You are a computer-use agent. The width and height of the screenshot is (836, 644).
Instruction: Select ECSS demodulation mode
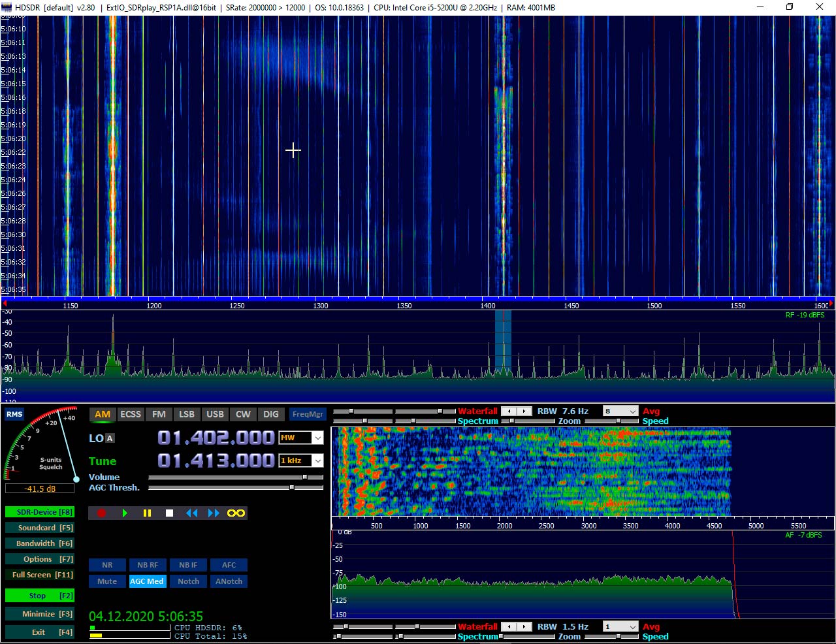[131, 414]
